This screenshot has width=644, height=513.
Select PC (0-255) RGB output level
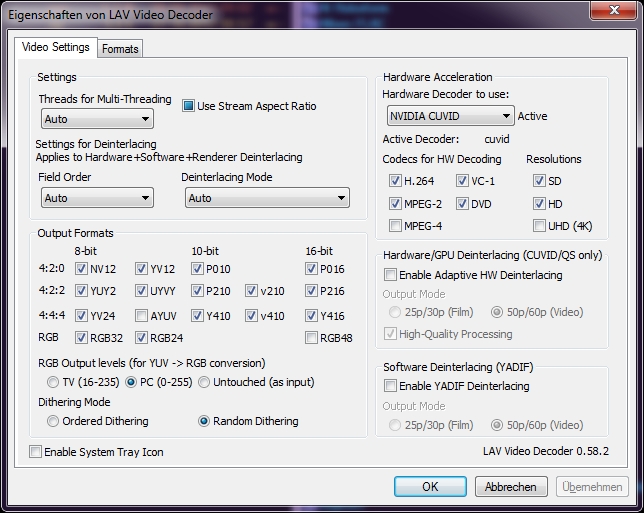131,382
